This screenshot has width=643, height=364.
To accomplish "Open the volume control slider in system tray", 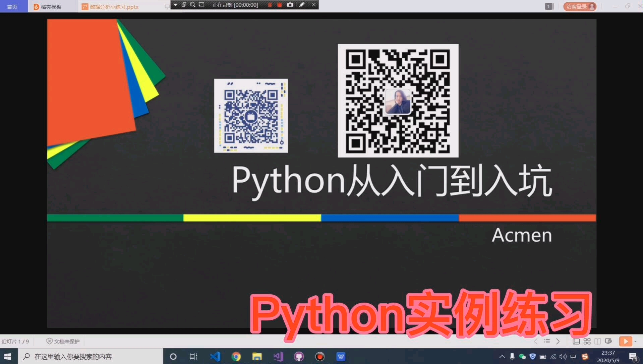I will (563, 356).
